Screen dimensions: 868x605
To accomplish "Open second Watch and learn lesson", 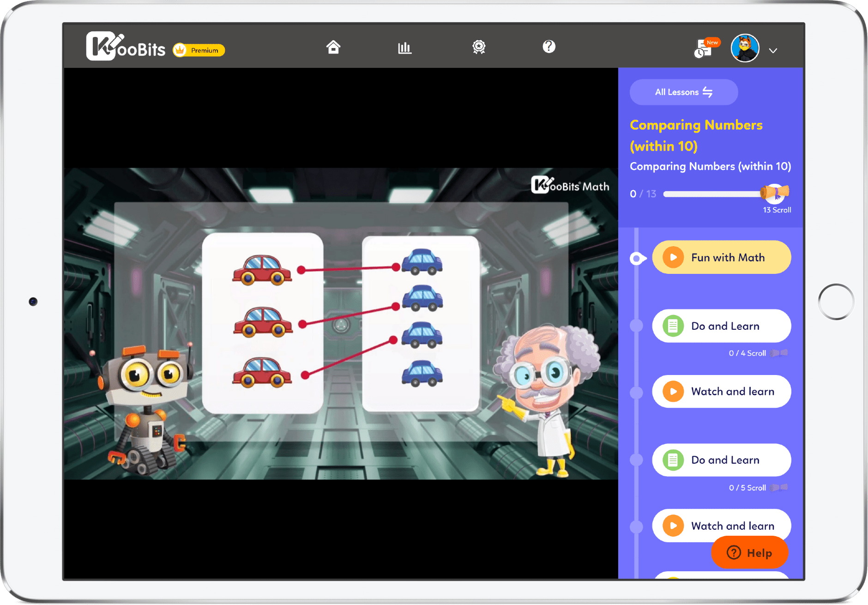I will 722,526.
